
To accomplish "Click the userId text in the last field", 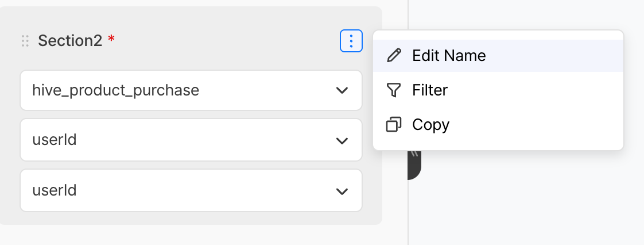I will [x=55, y=190].
